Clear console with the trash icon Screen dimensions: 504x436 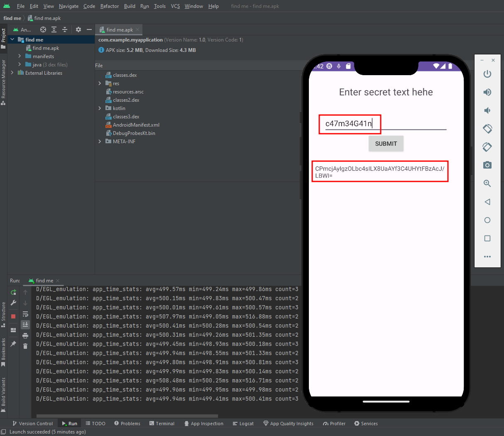point(25,346)
